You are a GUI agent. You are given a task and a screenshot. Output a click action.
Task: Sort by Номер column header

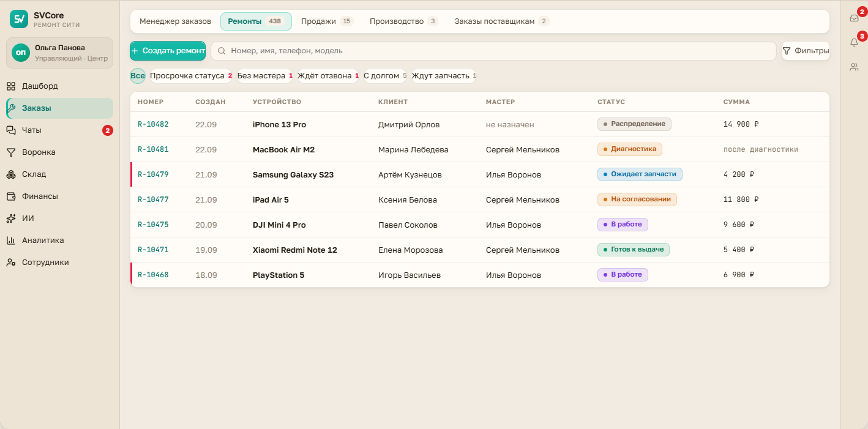point(151,102)
